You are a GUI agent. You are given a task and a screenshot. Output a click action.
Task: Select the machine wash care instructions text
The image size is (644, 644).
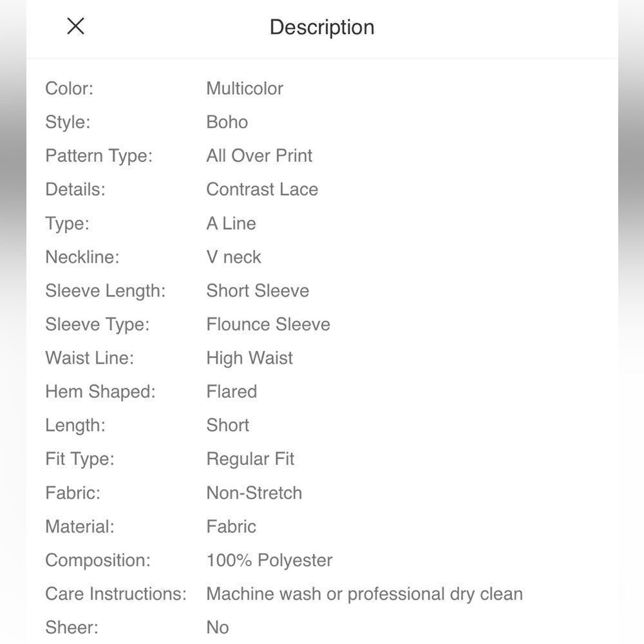coord(364,594)
